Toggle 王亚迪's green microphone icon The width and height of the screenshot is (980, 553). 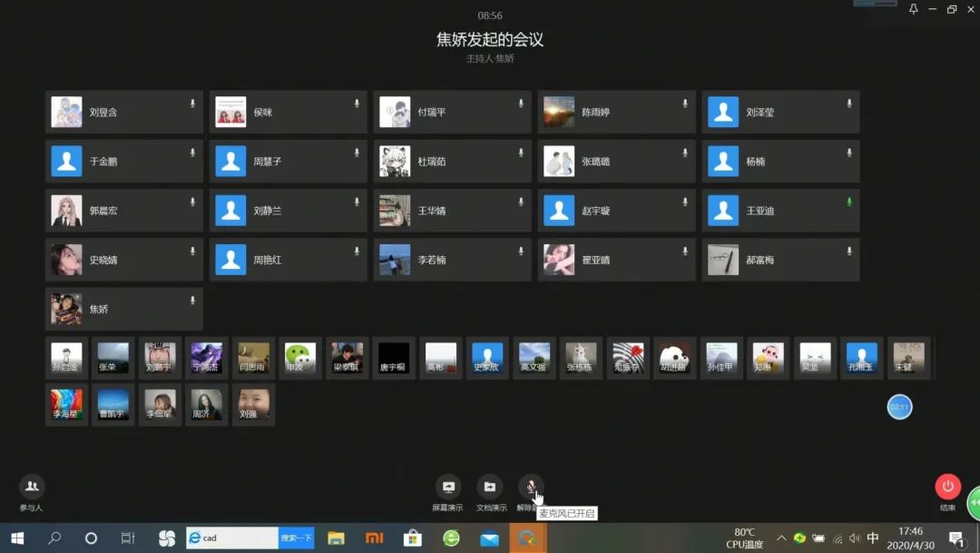[x=849, y=202]
